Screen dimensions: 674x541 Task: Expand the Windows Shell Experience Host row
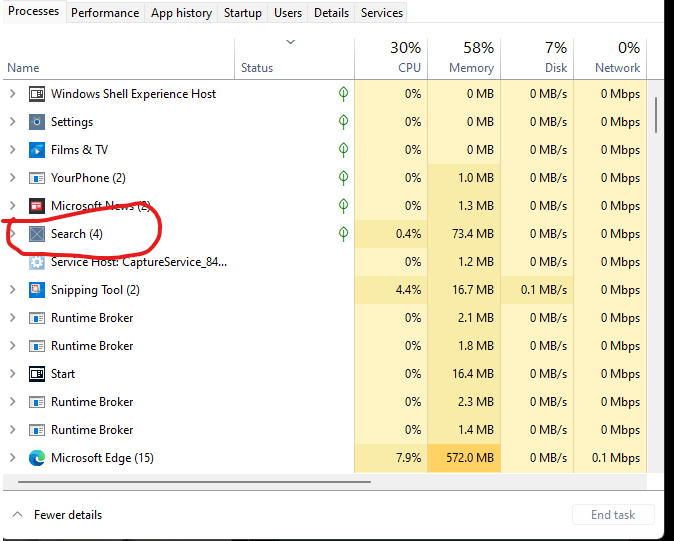point(12,94)
